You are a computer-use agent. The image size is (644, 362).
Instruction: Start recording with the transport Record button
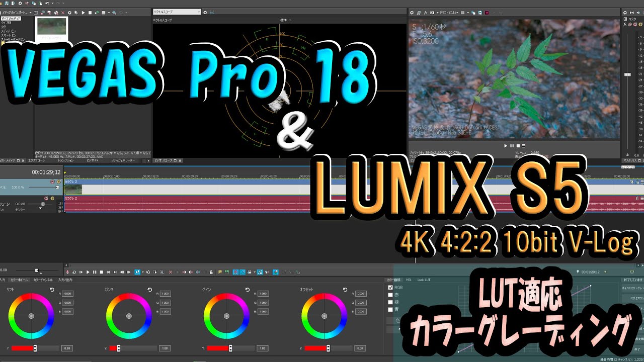click(67, 272)
